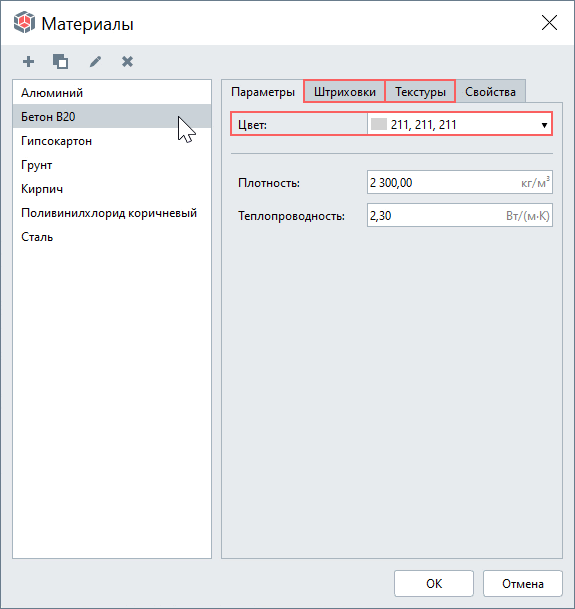Image resolution: width=575 pixels, height=609 pixels.
Task: Click the Теплопроводность input field
Action: (x=460, y=215)
